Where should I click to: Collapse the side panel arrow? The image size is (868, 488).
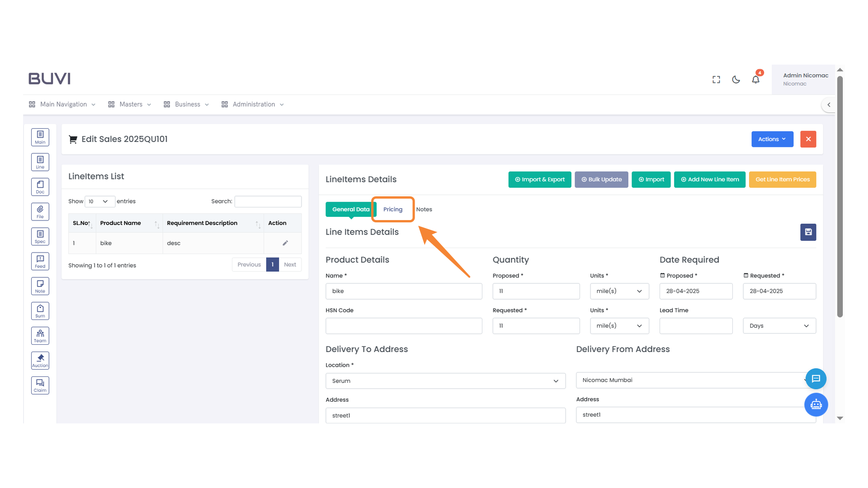coord(829,105)
